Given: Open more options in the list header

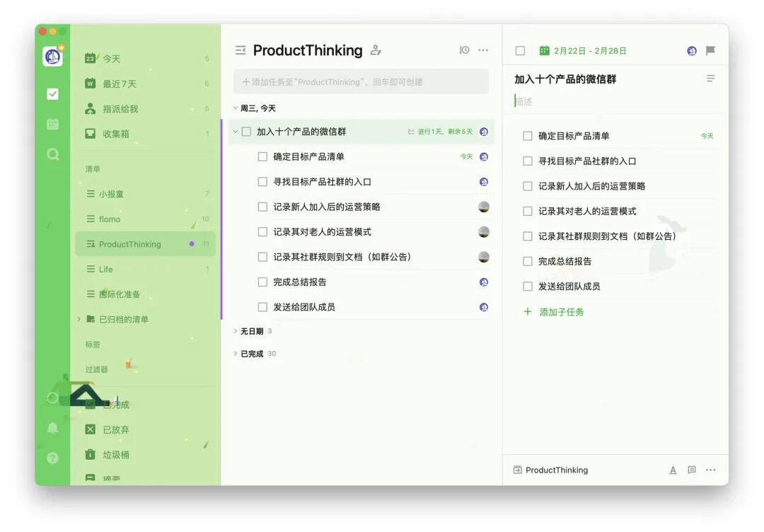Looking at the screenshot, I should (x=483, y=50).
